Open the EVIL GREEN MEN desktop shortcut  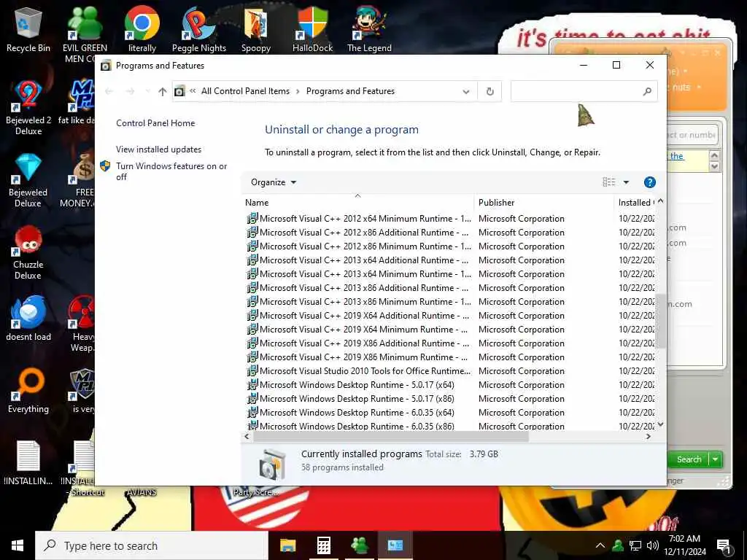click(x=85, y=34)
